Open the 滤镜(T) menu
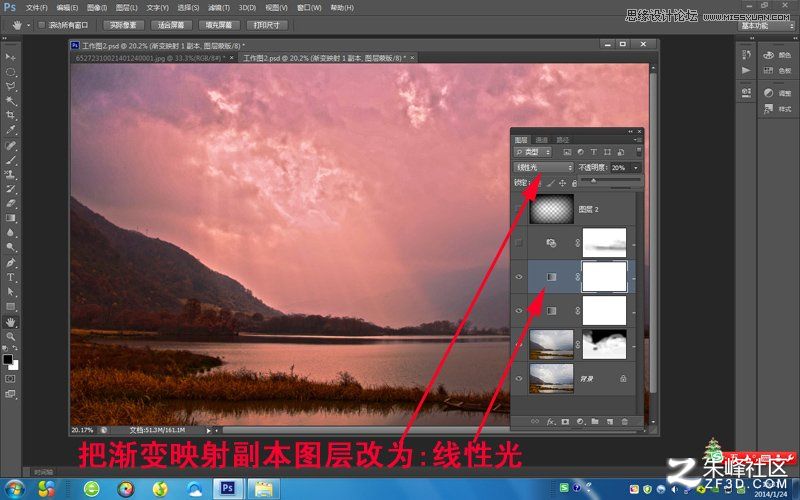 pos(219,8)
